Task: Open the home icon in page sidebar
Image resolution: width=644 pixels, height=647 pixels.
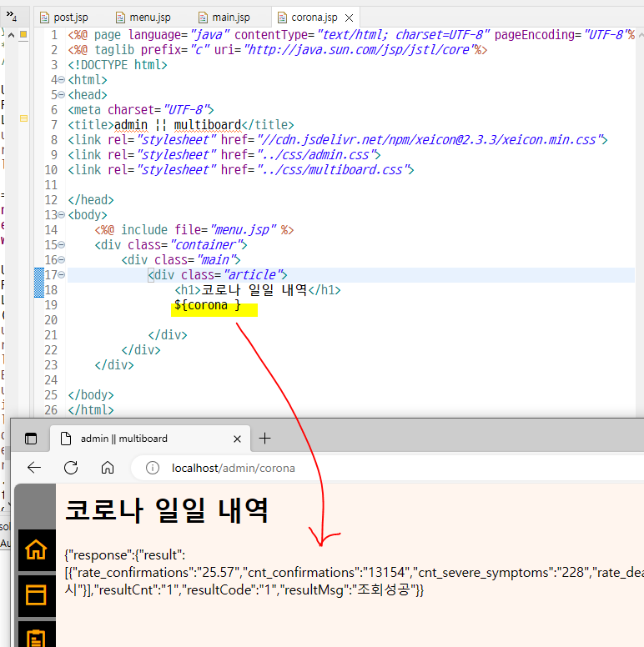Action: pos(37,549)
